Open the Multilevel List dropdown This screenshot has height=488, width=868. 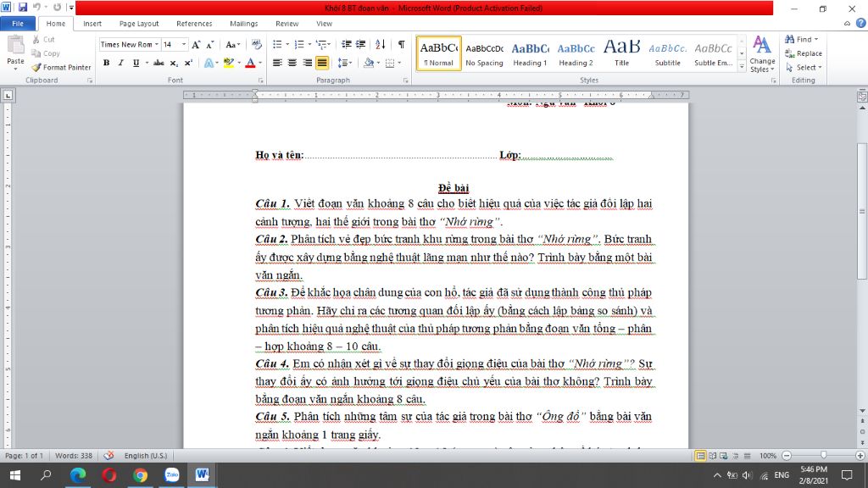pos(330,44)
